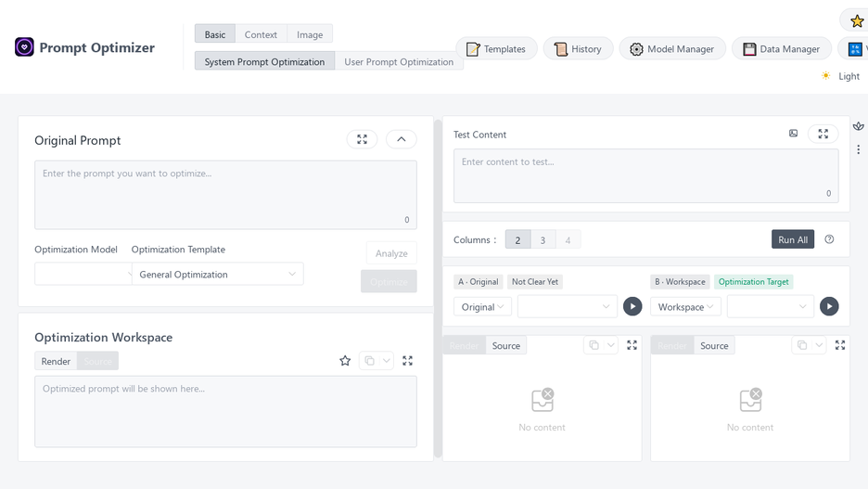
Task: Open model dropdown for column B
Action: (x=770, y=306)
